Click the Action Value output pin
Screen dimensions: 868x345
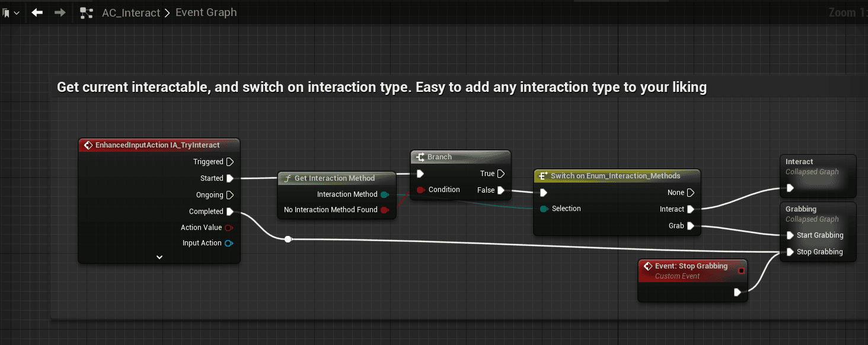[229, 228]
